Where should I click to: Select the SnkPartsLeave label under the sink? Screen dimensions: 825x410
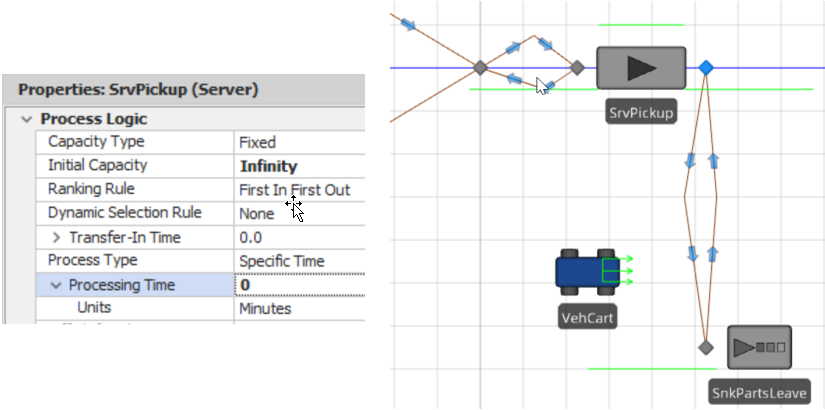point(759,393)
